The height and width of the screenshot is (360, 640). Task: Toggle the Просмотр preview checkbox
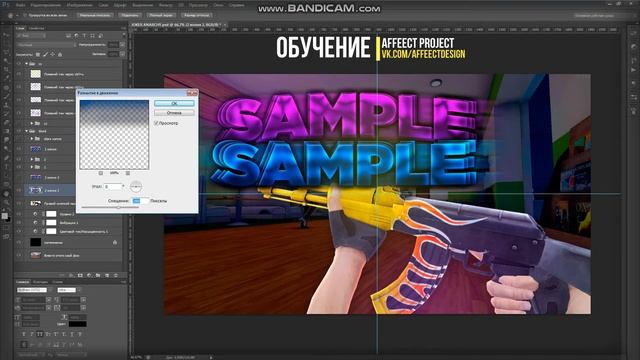click(156, 123)
